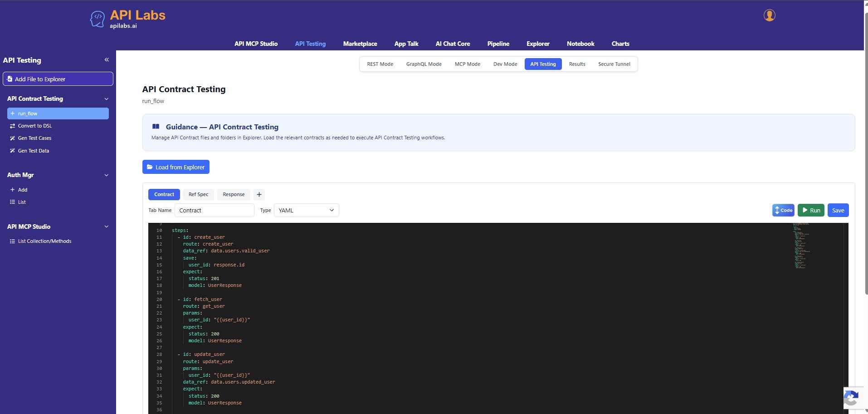Click 'data_ref: data.users.updated_user' line

click(x=229, y=382)
